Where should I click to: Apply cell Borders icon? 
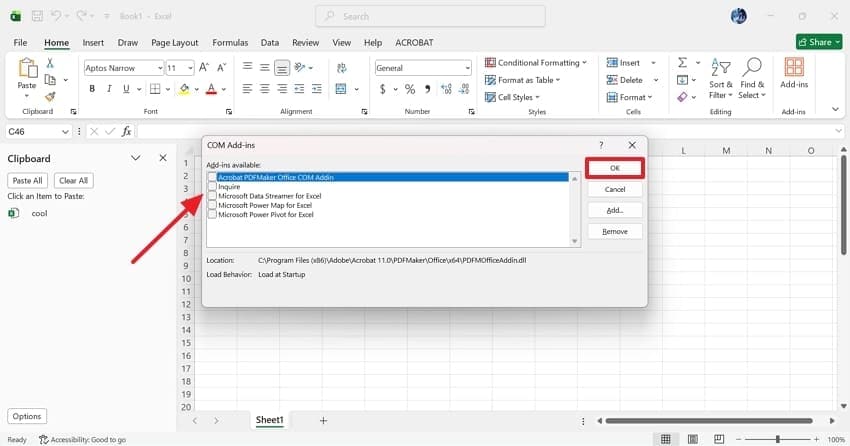point(155,89)
